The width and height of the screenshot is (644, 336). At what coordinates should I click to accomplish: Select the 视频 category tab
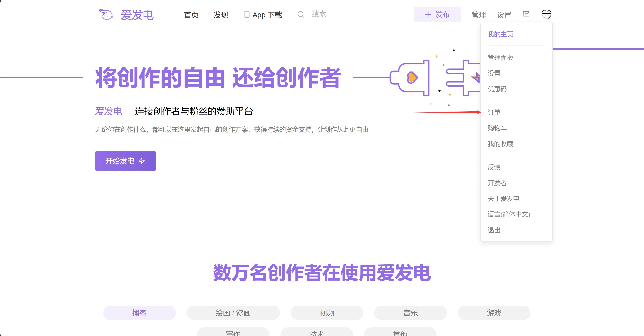(327, 313)
